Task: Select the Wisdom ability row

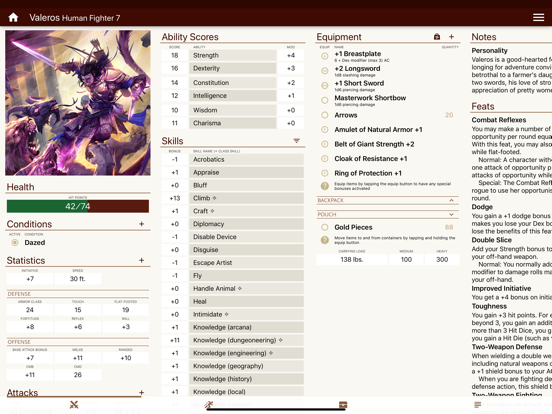Action: (x=233, y=110)
